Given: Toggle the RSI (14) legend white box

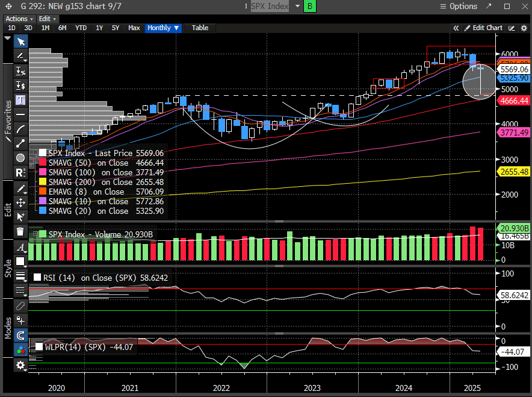Looking at the screenshot, I should coord(37,278).
